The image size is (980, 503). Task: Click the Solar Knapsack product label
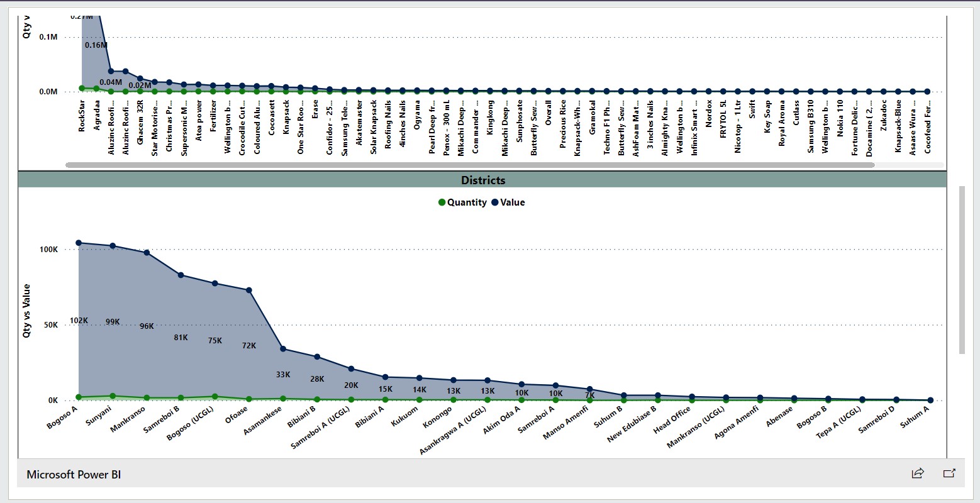374,127
